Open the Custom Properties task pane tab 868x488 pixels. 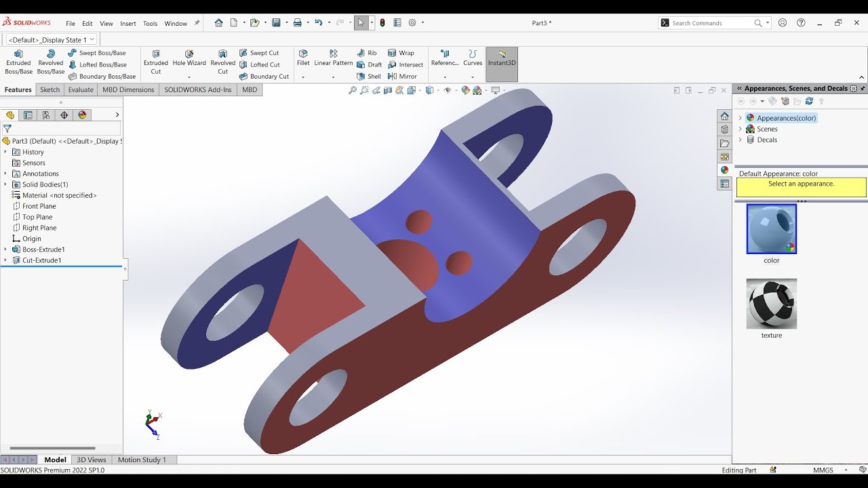click(x=725, y=184)
